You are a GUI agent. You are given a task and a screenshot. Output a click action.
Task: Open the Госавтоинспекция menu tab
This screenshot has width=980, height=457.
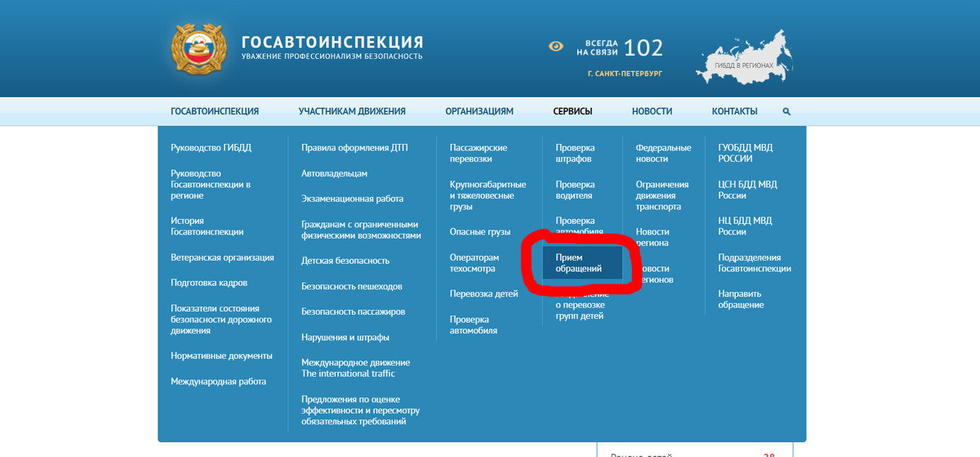(215, 111)
